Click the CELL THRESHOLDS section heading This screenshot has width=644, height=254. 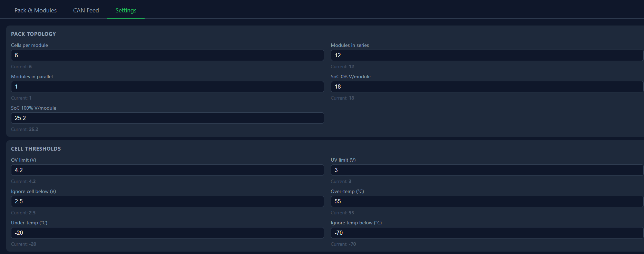tap(36, 149)
